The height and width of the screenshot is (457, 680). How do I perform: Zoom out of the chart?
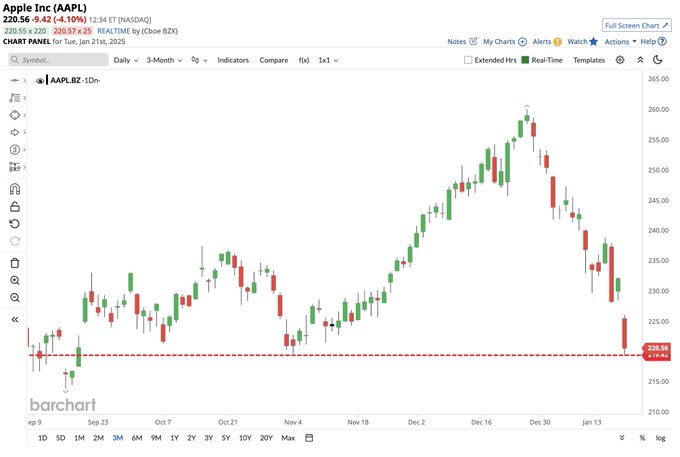coord(15,298)
